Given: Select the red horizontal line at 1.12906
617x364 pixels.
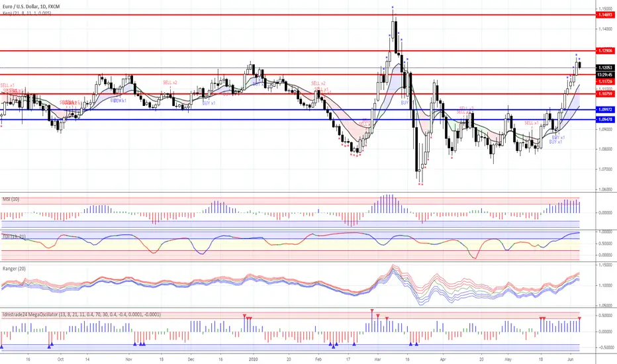Looking at the screenshot, I should [x=298, y=51].
